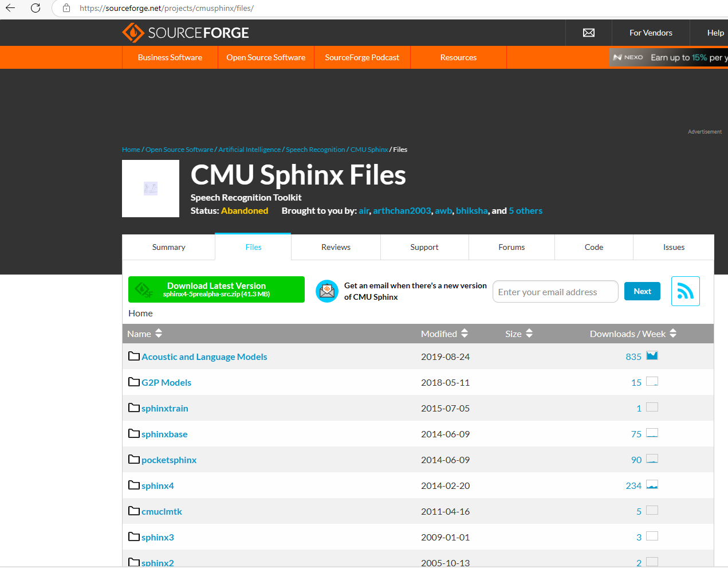The width and height of the screenshot is (728, 568).
Task: Open download stats chart for sphinx3
Action: pyautogui.click(x=652, y=536)
